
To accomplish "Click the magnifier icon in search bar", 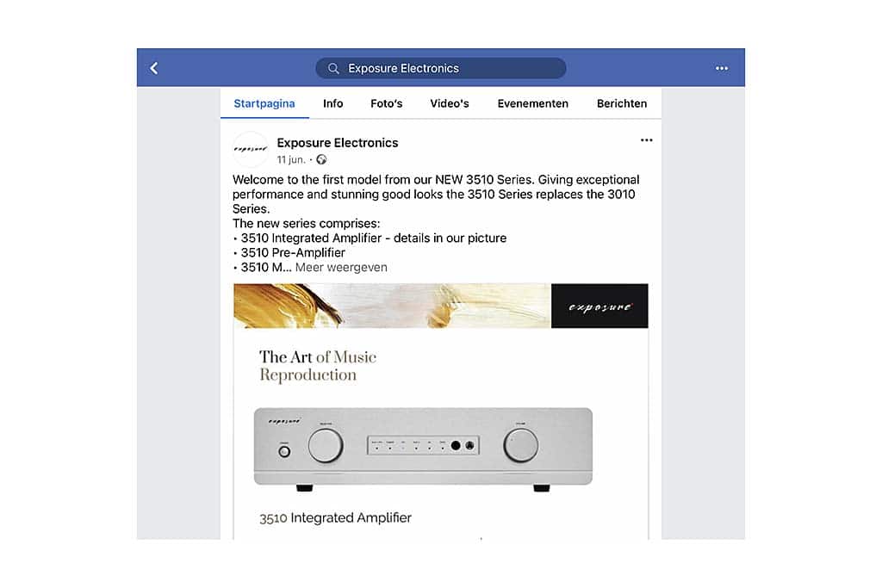I will click(333, 68).
